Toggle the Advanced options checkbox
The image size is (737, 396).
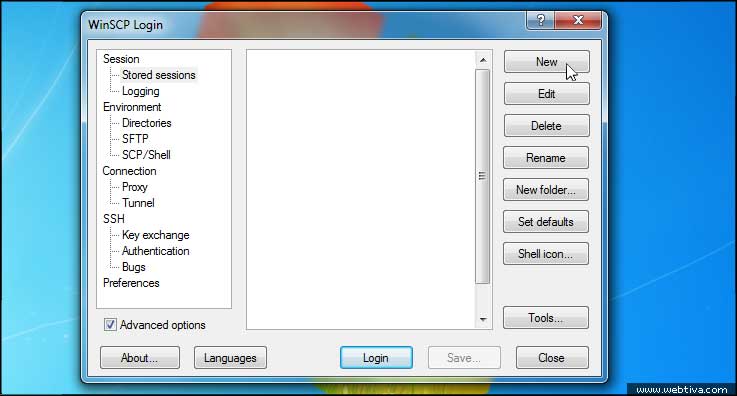110,325
